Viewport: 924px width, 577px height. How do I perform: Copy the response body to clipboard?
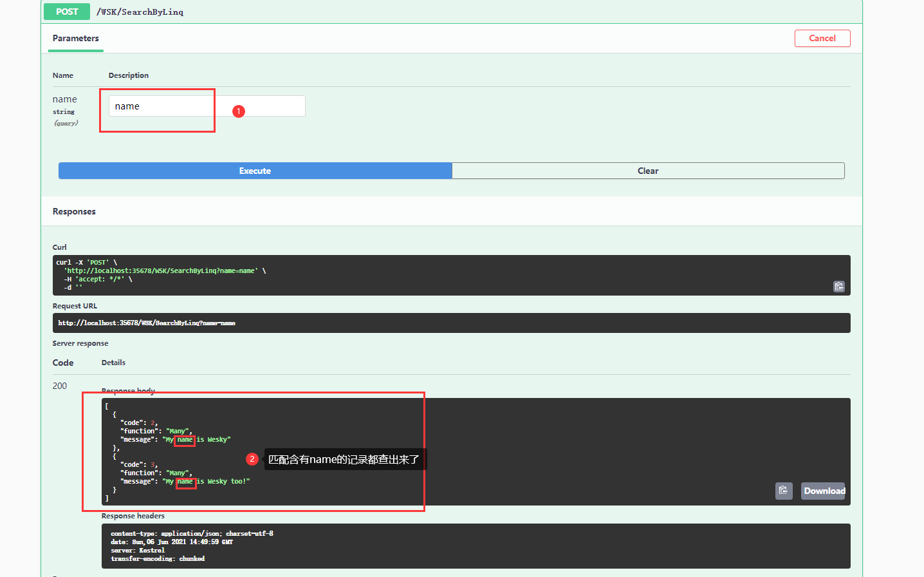click(784, 491)
